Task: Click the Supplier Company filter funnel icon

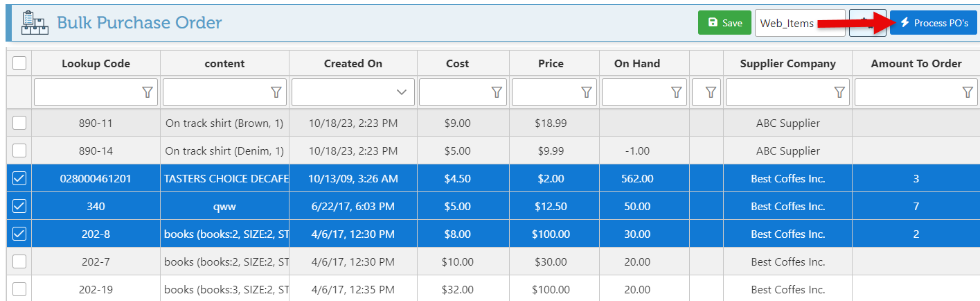Action: (x=839, y=92)
